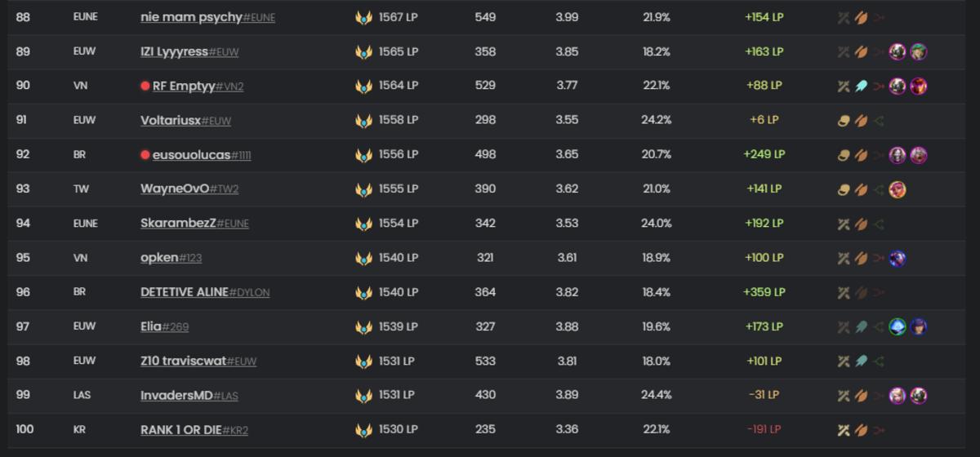980x457 pixels.
Task: Click the red arrows icon in nie mam psychy's row
Action: click(879, 17)
